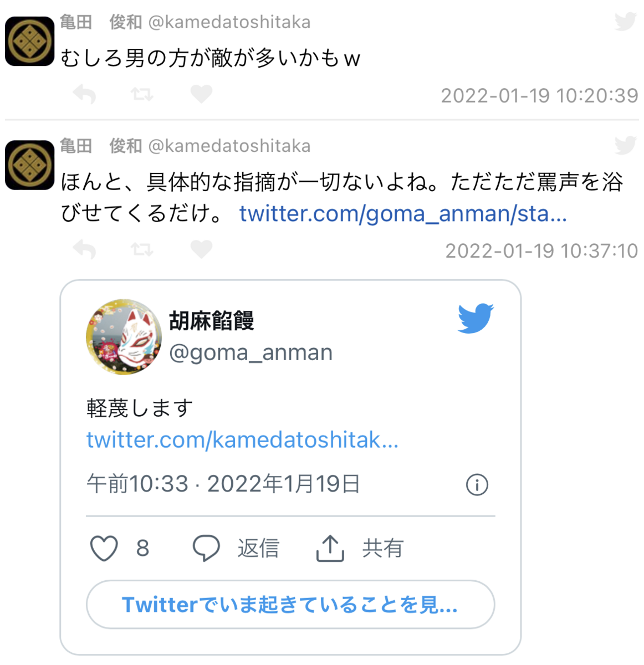Click Twitterでいま起きていることを見... button
This screenshot has width=644, height=665.
click(x=290, y=605)
